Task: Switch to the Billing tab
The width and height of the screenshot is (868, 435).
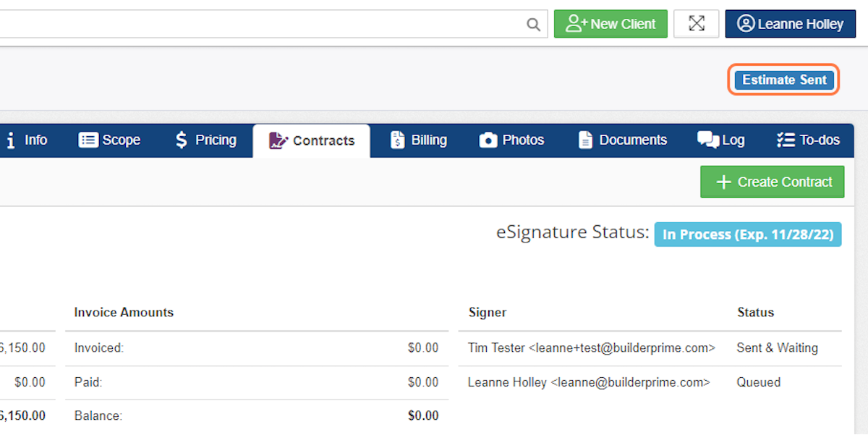Action: click(x=418, y=140)
